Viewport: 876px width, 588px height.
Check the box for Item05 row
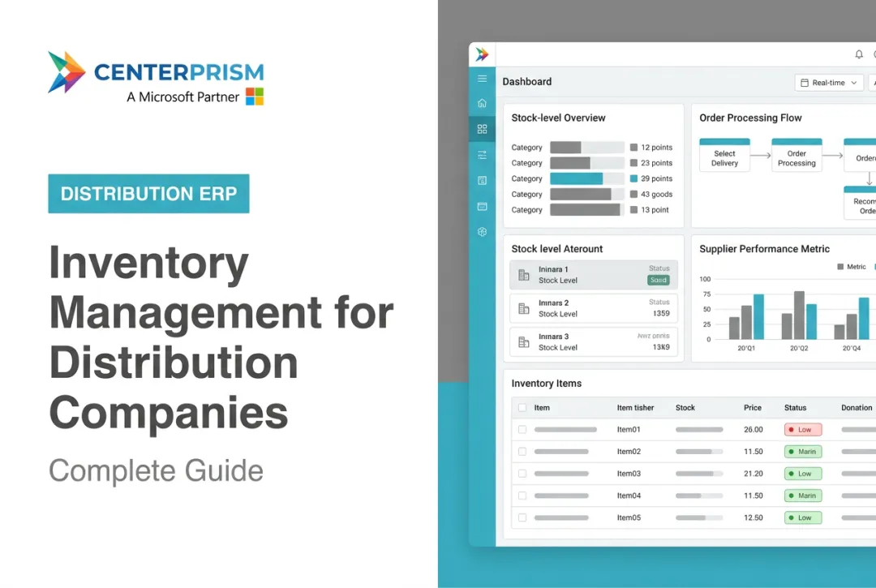522,517
